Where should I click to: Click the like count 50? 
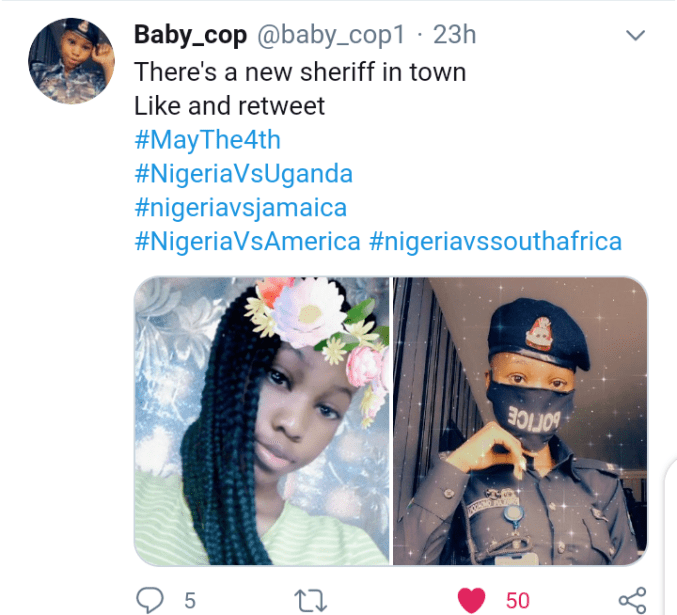pyautogui.click(x=517, y=600)
